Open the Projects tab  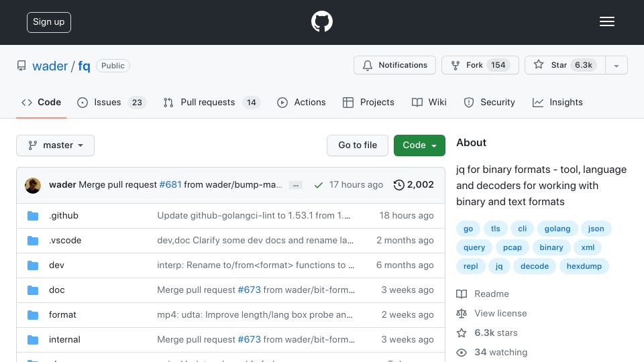(x=368, y=102)
